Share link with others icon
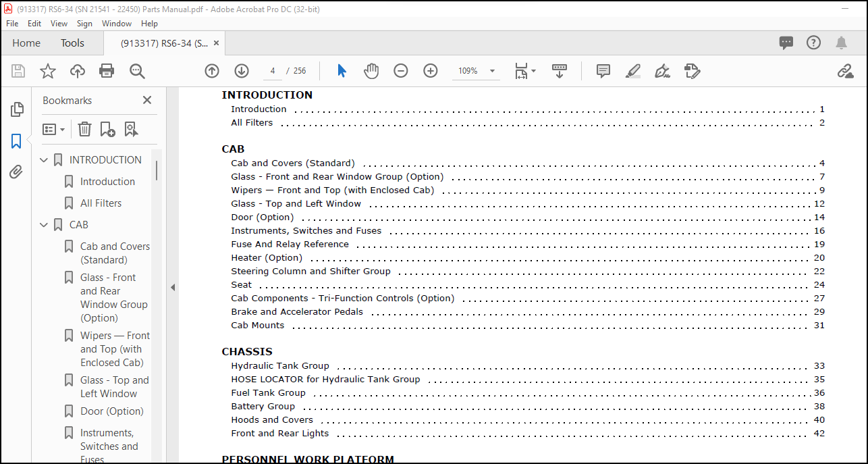The image size is (868, 464). pos(845,71)
